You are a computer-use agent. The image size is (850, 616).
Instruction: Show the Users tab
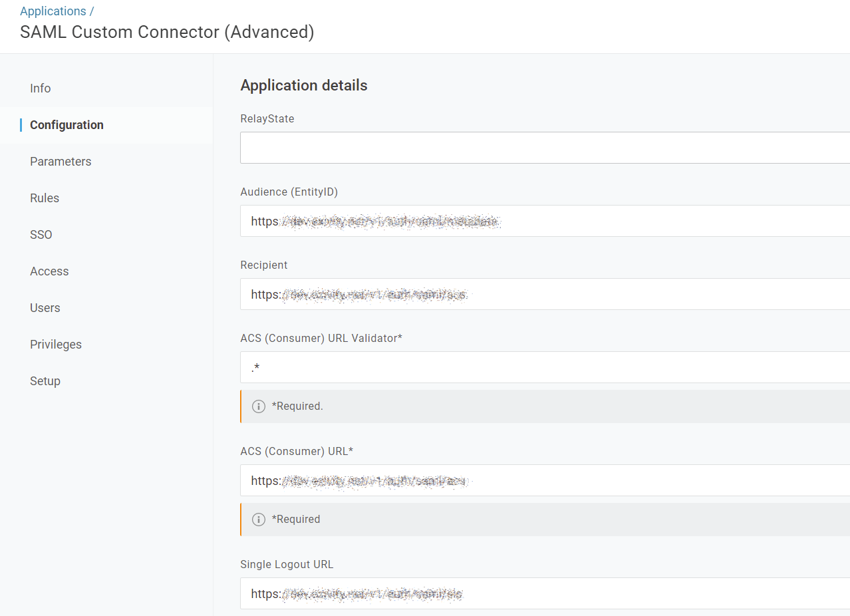click(45, 308)
